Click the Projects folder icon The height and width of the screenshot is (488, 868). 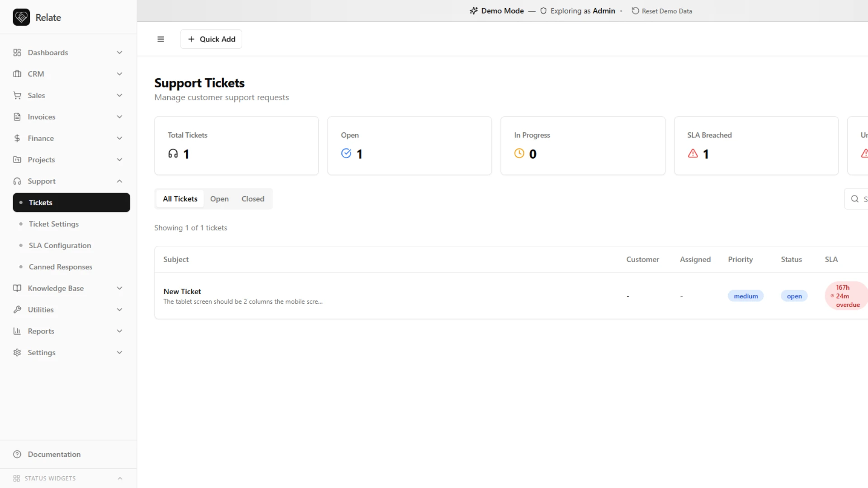coord(17,160)
